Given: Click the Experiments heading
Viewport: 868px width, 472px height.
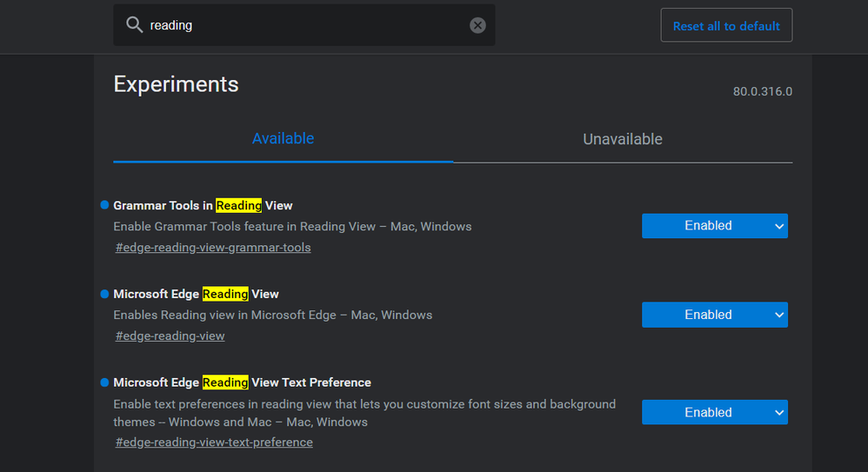Looking at the screenshot, I should (176, 84).
